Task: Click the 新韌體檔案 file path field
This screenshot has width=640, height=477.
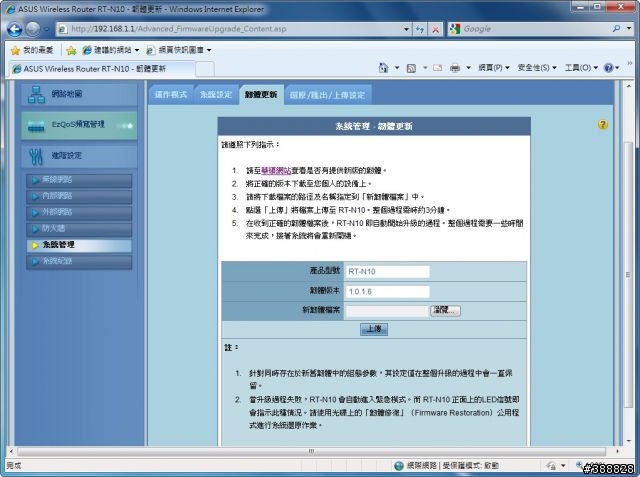Action: pyautogui.click(x=387, y=311)
